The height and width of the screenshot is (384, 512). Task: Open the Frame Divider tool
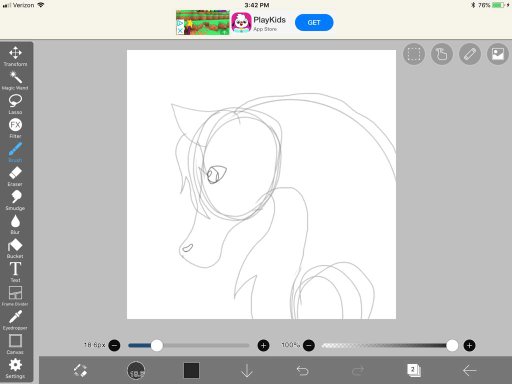[15, 296]
